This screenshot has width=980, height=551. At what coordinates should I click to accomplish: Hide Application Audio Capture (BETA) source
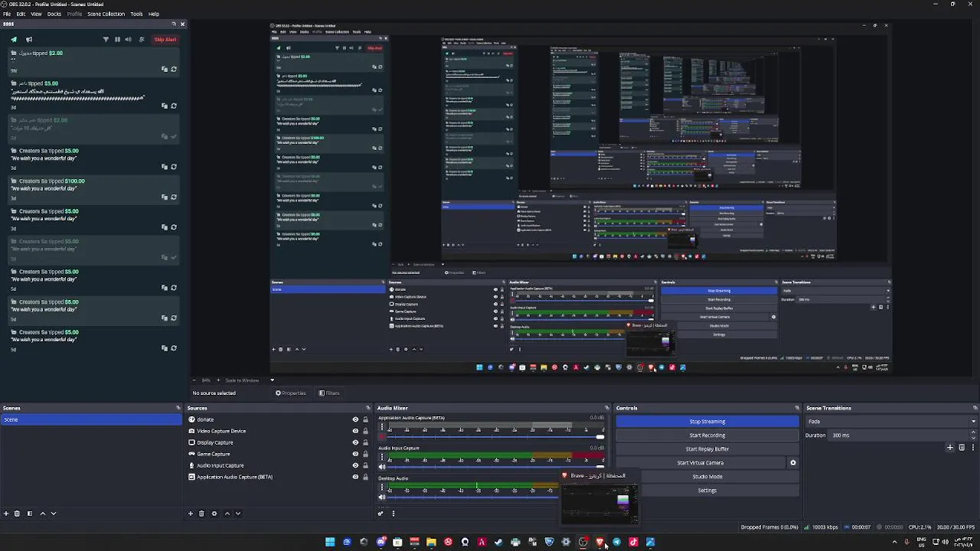coord(355,477)
